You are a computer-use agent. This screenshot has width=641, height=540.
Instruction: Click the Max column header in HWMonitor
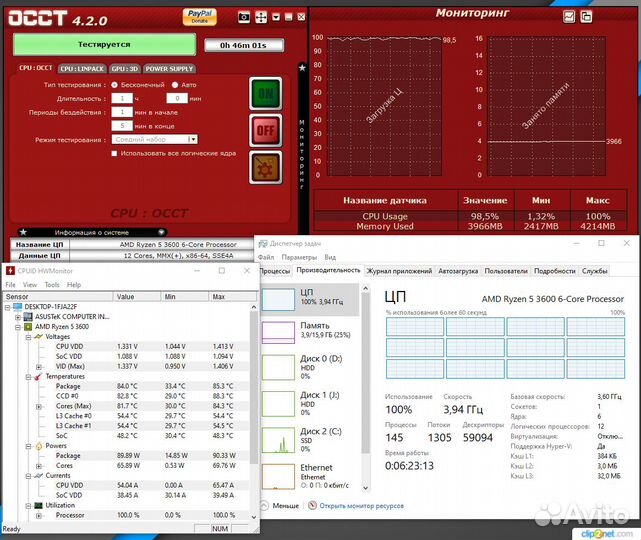[232, 296]
